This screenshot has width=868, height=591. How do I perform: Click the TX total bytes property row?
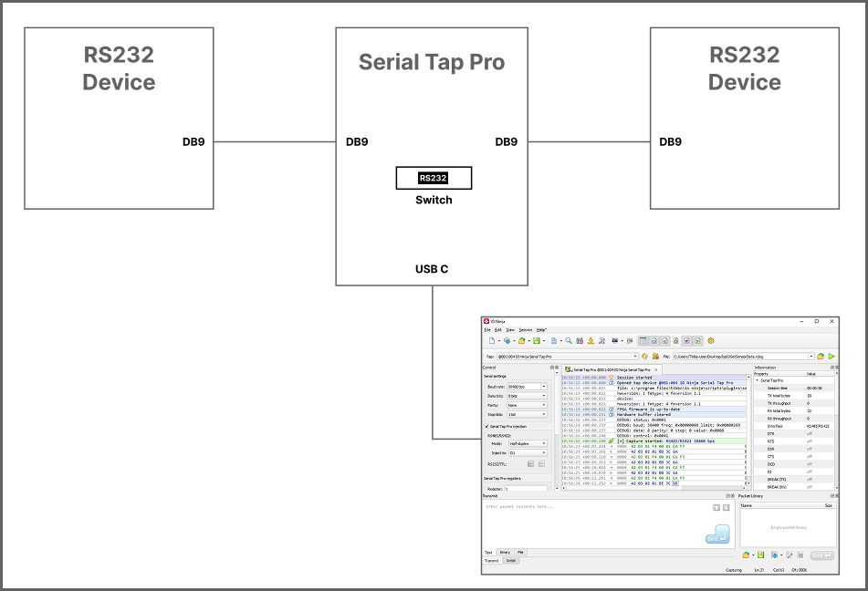point(794,396)
